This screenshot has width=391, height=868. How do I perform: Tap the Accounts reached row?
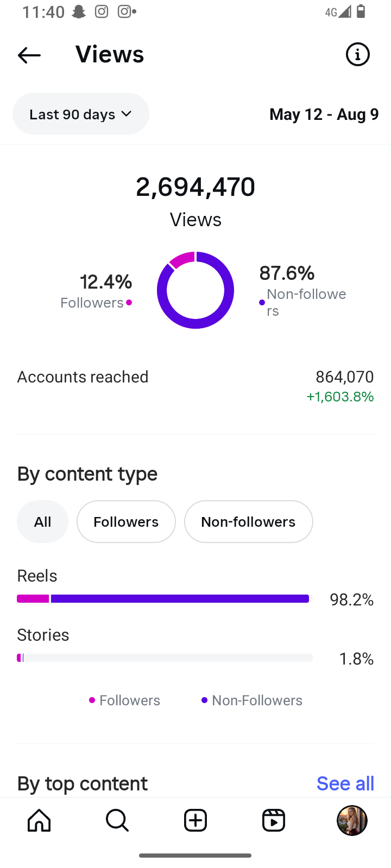195,386
